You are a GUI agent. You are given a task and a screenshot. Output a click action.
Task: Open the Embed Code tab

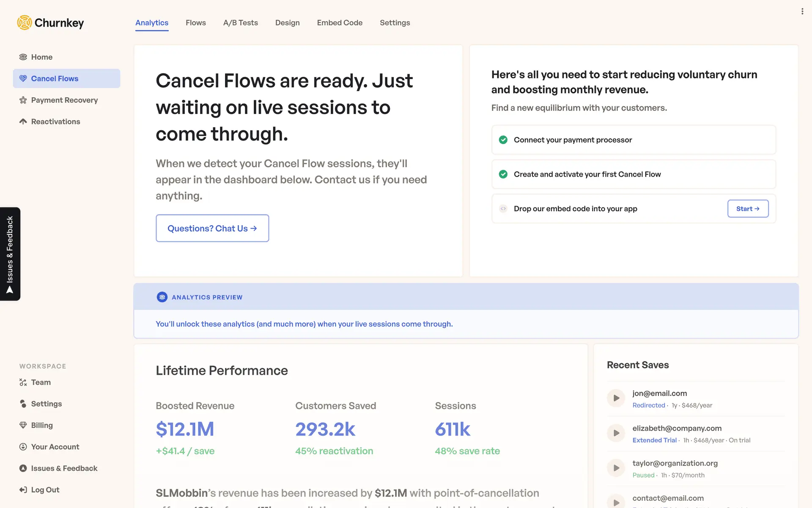point(339,23)
